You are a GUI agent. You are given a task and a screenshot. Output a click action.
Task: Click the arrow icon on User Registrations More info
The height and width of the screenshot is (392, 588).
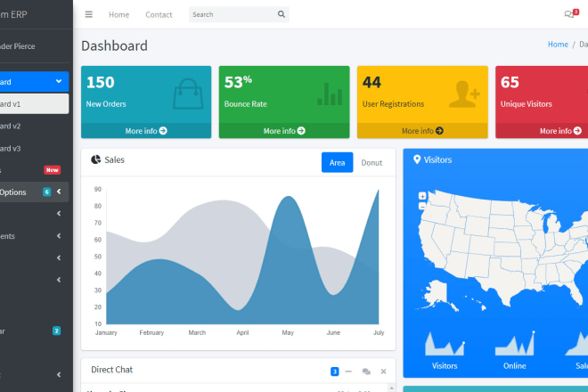click(439, 131)
